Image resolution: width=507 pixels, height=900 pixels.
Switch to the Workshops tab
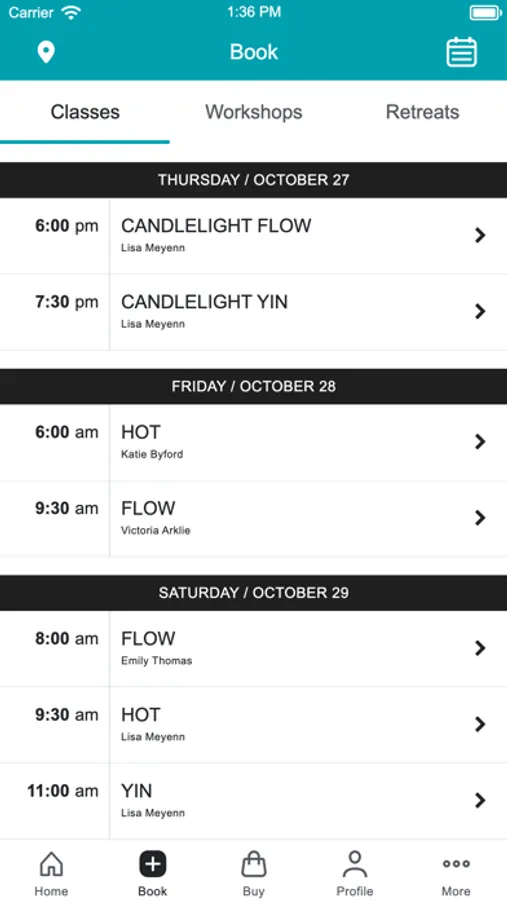pyautogui.click(x=254, y=112)
